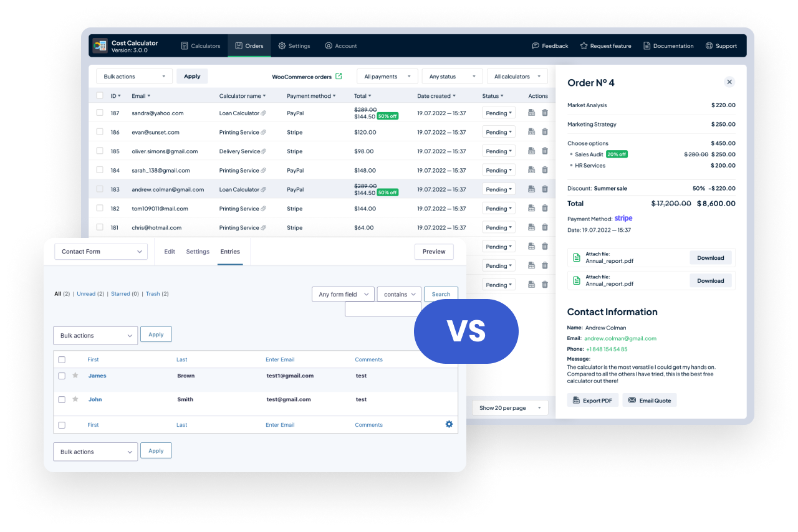
Task: Click the Cost Calculator logo icon
Action: pos(100,45)
